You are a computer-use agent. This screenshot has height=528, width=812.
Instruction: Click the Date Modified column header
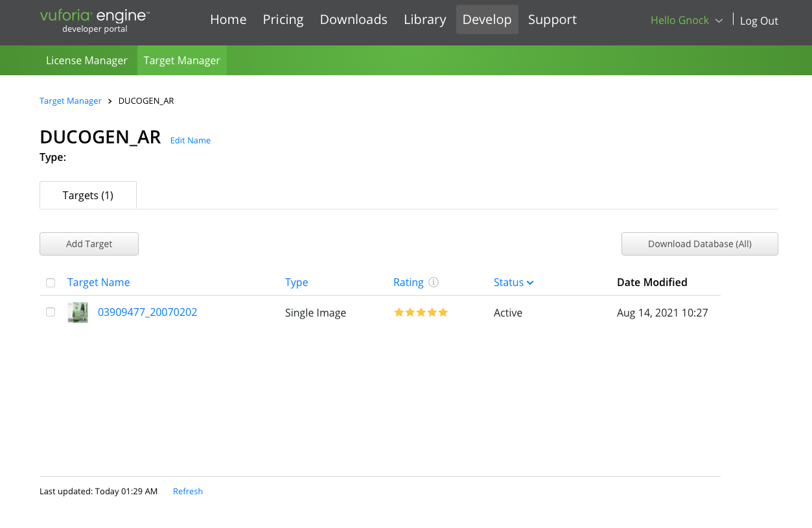tap(652, 282)
